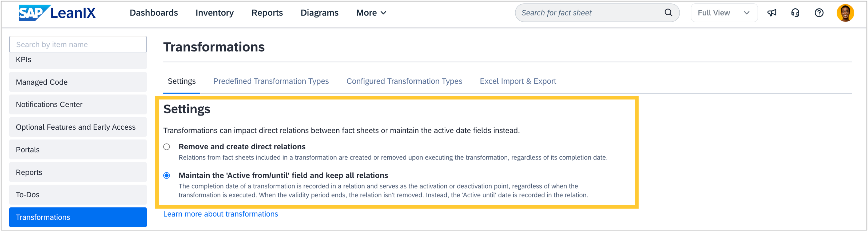Select 'Remove and create direct relations' option

[x=167, y=147]
